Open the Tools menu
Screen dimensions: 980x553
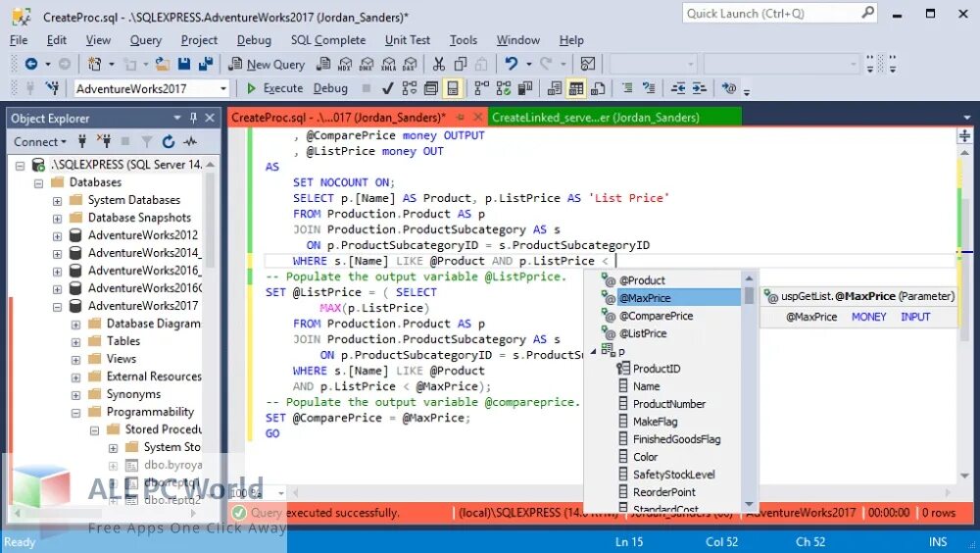[x=464, y=40]
